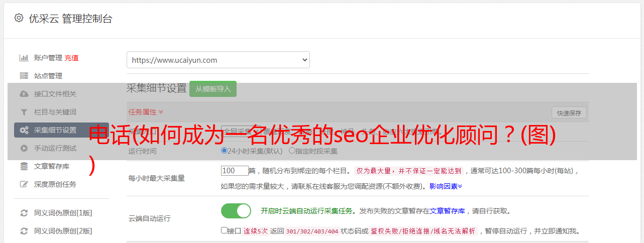This screenshot has width=644, height=243.
Task: Collapse the 任务属性 section
Action: tap(146, 112)
